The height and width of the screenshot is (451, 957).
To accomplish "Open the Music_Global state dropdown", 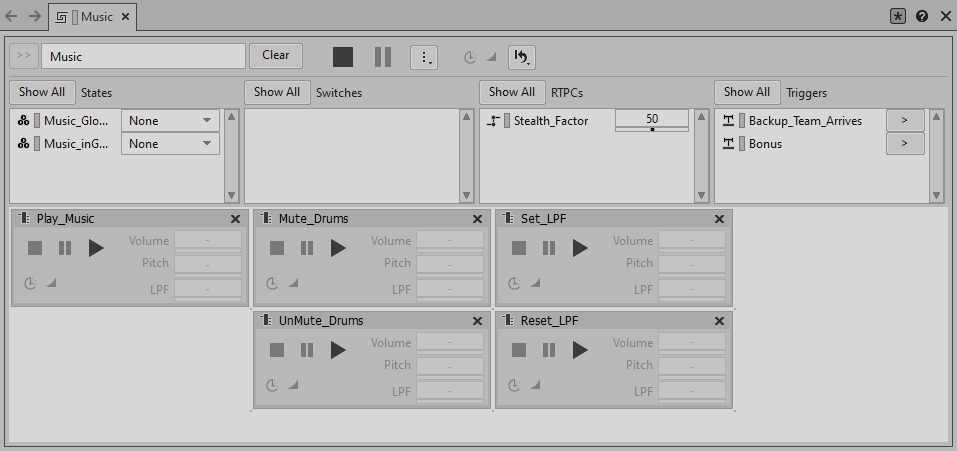I will coord(170,121).
